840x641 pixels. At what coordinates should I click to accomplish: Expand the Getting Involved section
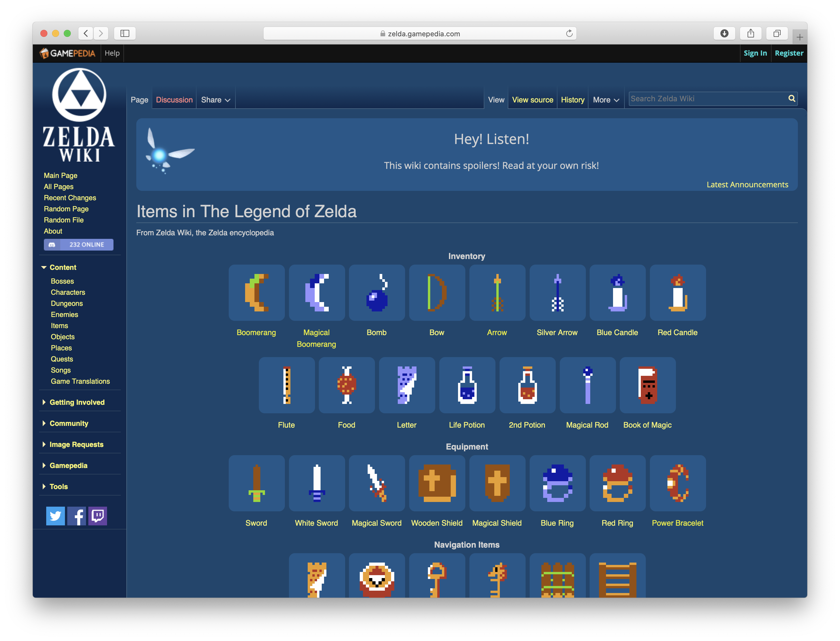pyautogui.click(x=76, y=402)
